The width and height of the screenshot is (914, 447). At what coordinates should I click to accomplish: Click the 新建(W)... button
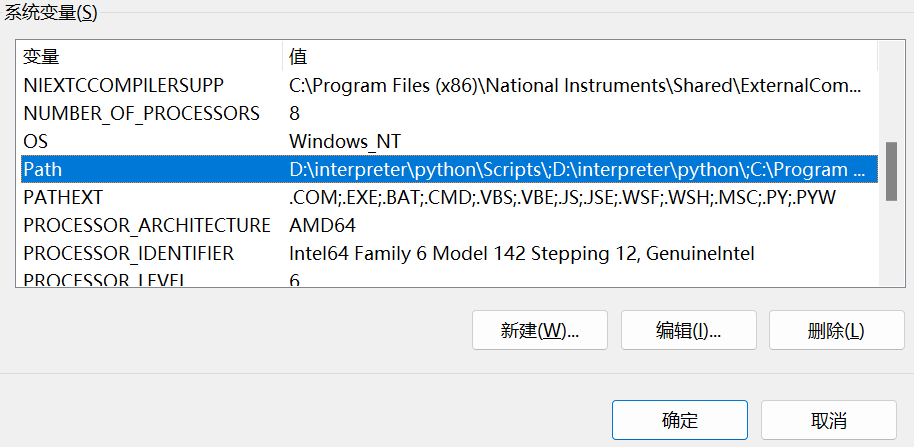pos(539,331)
